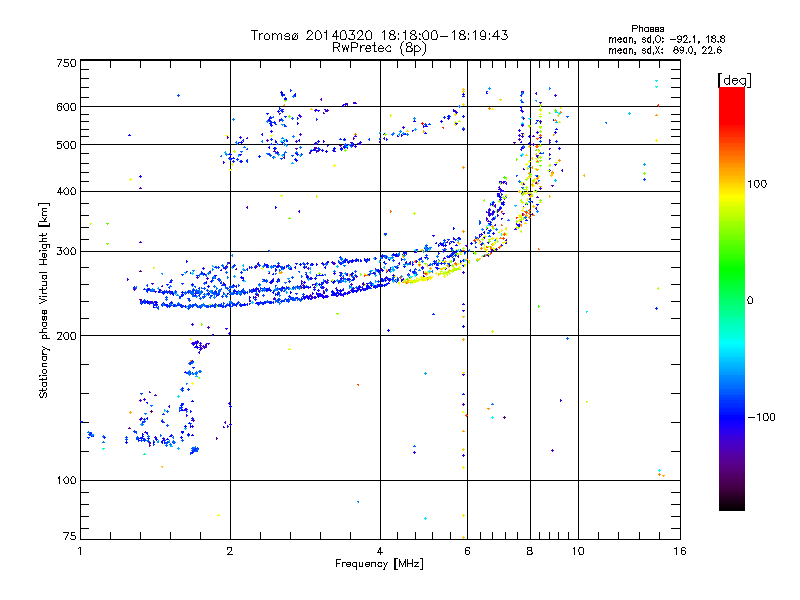Pick the black bottom of the color bar
Screen dimensions: 800x600
coord(732,505)
